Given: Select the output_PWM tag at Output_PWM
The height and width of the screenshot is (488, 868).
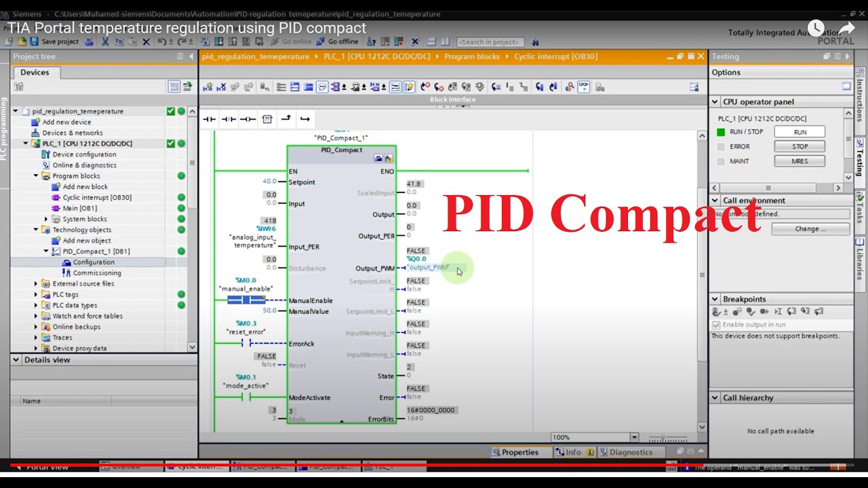Looking at the screenshot, I should pos(428,267).
